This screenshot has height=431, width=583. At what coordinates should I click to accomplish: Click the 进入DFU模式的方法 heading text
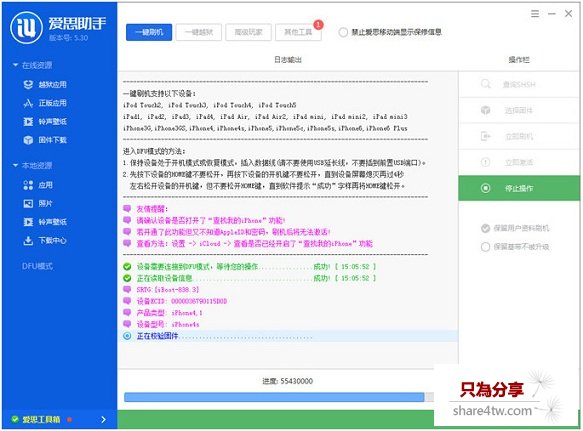coord(154,151)
